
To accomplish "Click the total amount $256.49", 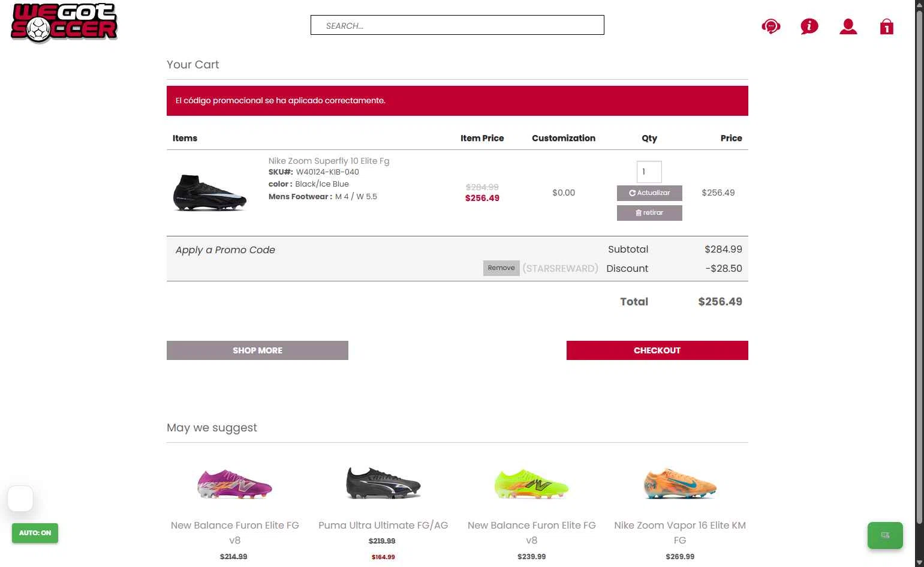I will tap(720, 302).
